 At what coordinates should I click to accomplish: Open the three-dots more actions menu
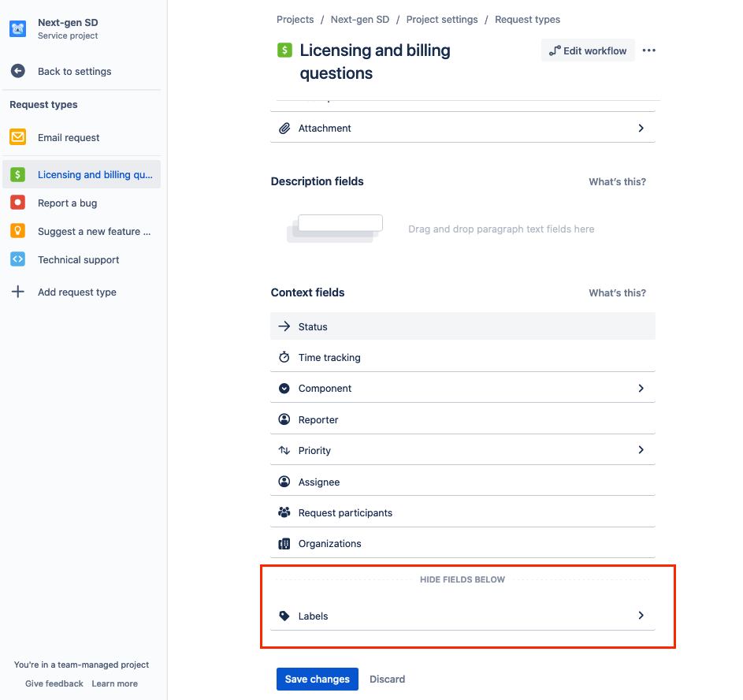pos(648,50)
